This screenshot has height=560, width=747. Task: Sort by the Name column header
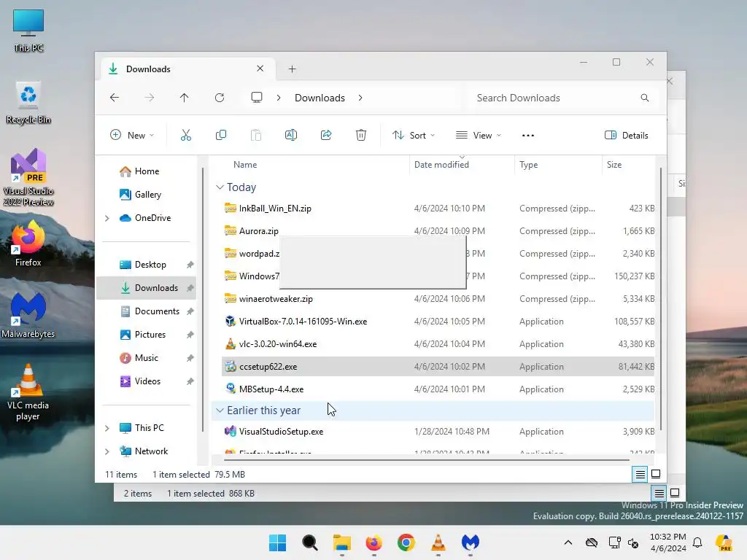(245, 165)
